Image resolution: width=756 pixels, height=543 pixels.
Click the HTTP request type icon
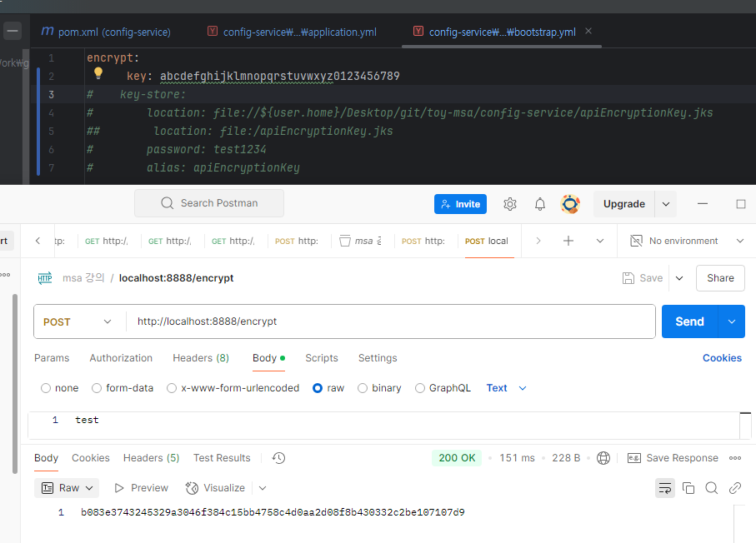coord(45,278)
